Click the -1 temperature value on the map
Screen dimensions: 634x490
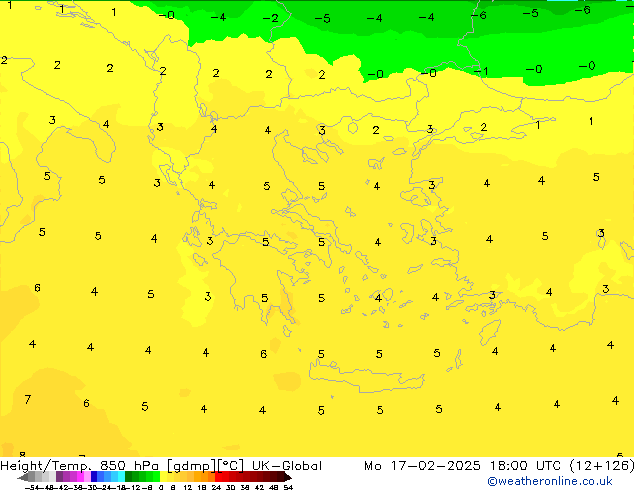481,71
